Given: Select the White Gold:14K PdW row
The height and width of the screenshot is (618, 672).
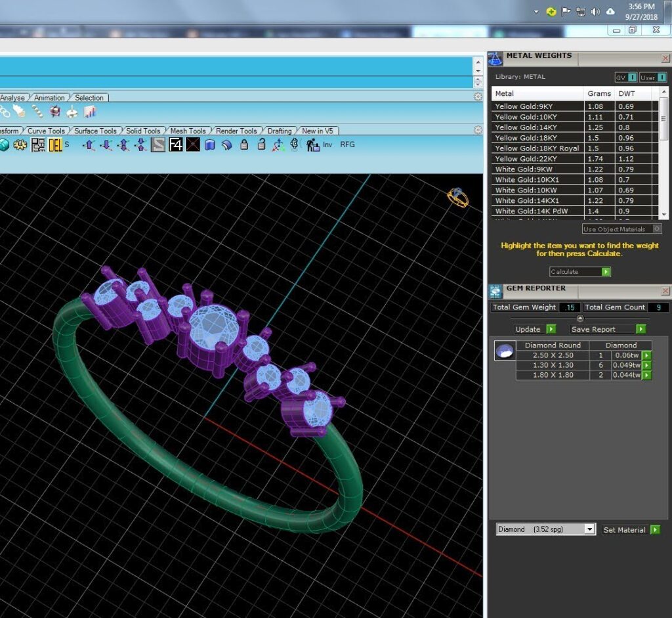Looking at the screenshot, I should pyautogui.click(x=574, y=211).
